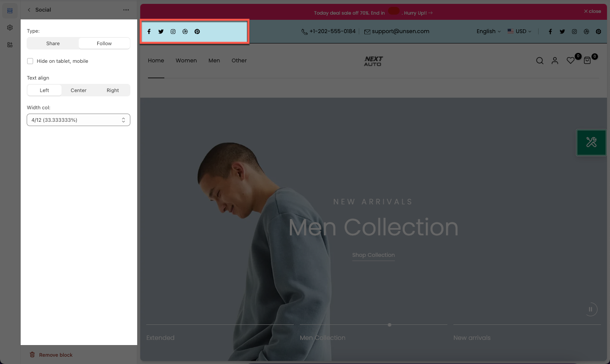Open the USD currency dropdown
This screenshot has height=364, width=610.
pos(519,31)
